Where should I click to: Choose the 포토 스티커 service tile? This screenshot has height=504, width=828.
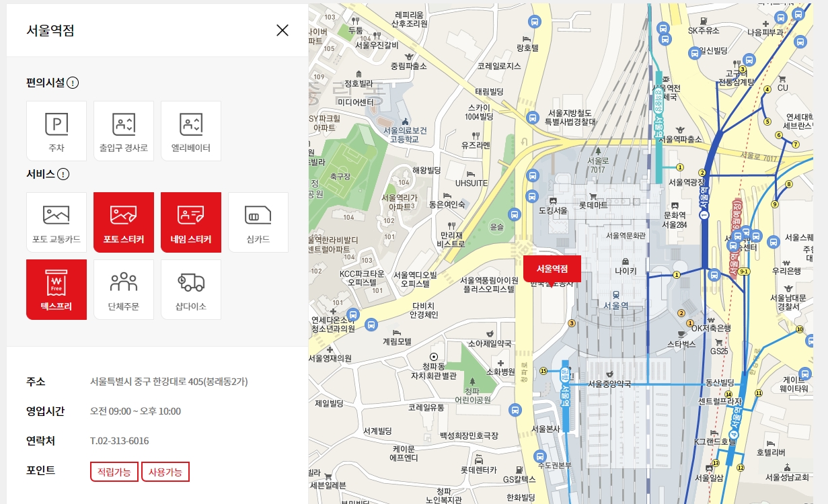pyautogui.click(x=124, y=222)
